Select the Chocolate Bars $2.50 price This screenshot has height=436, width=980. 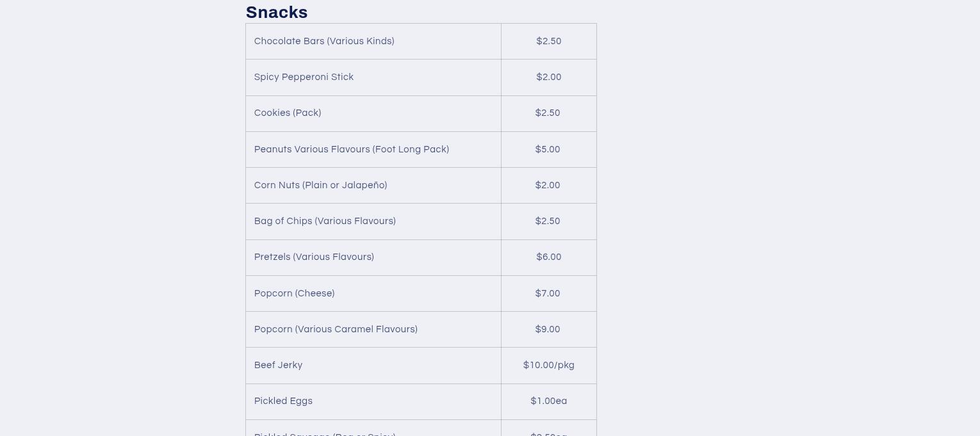pos(549,41)
